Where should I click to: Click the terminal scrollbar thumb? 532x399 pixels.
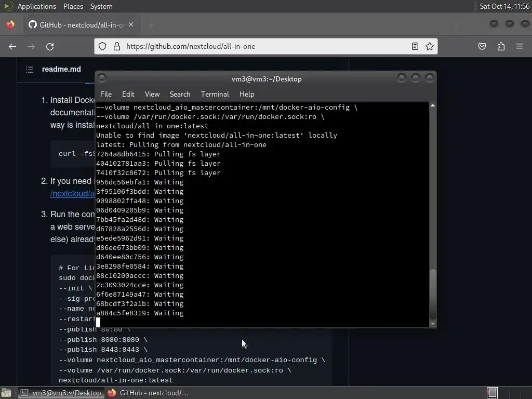(433, 294)
